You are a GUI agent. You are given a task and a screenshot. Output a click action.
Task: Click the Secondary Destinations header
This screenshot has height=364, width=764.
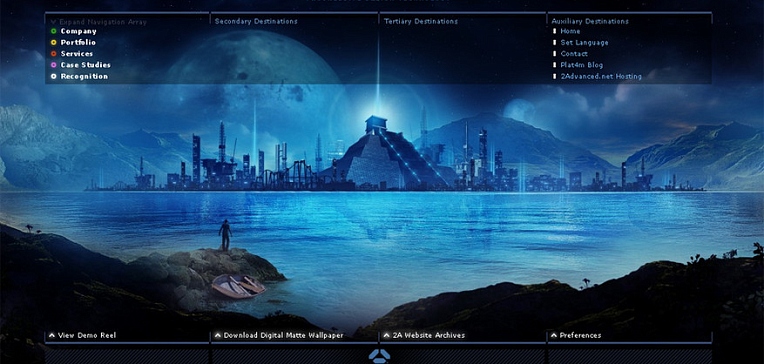click(256, 21)
